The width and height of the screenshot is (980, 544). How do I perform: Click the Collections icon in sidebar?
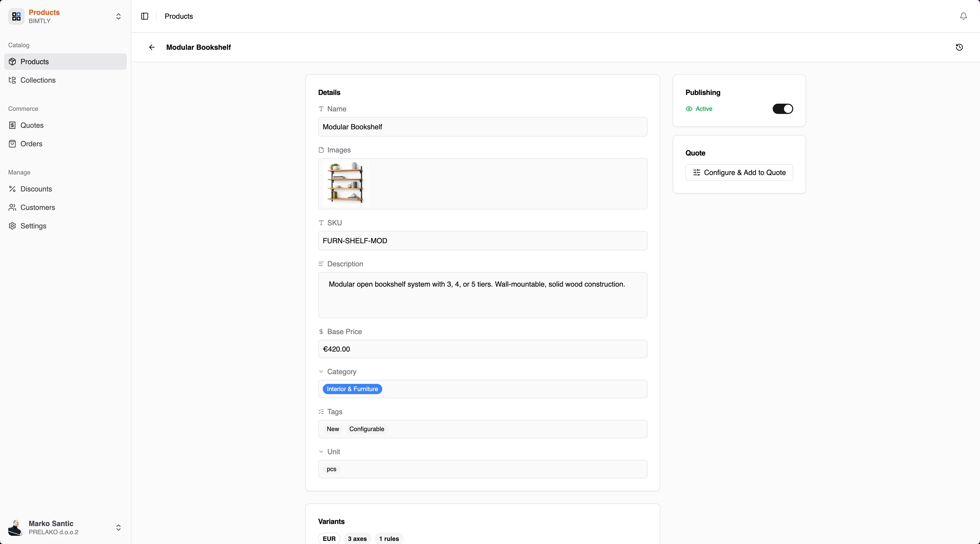(x=12, y=80)
